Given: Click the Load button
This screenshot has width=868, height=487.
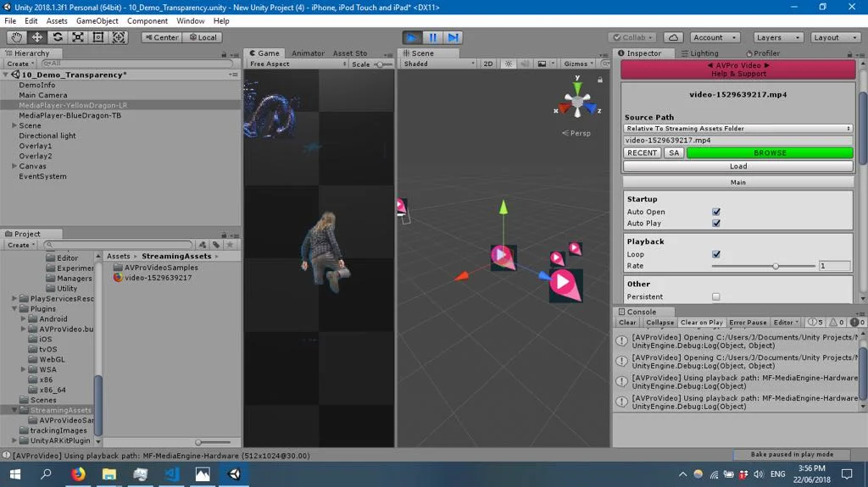Looking at the screenshot, I should coord(738,166).
